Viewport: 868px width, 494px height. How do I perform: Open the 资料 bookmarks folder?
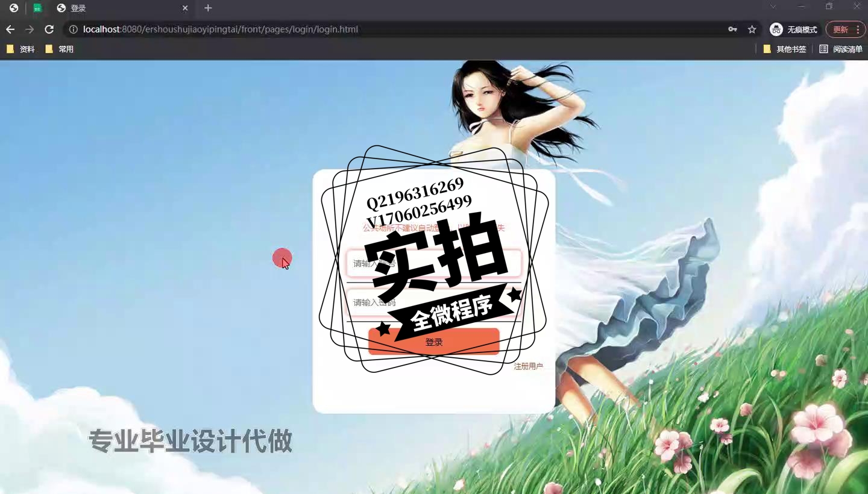click(20, 49)
